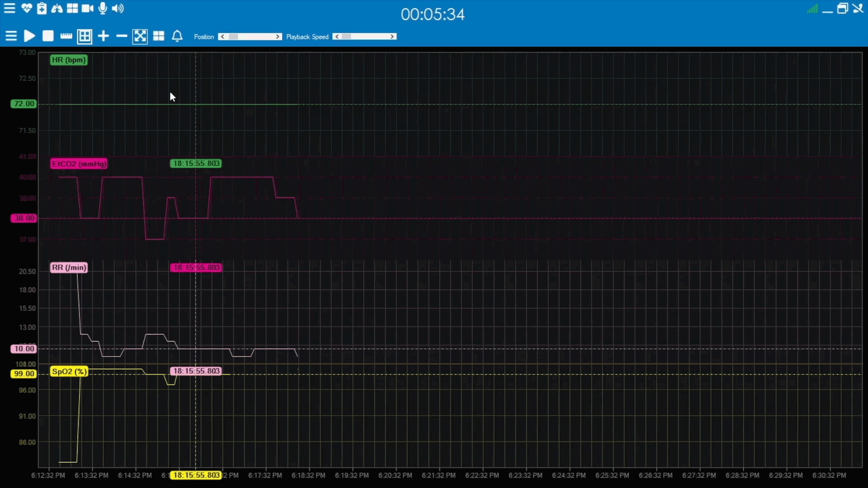Click the pink cursor timestamp in SpO2 chart
The image size is (868, 488).
196,371
